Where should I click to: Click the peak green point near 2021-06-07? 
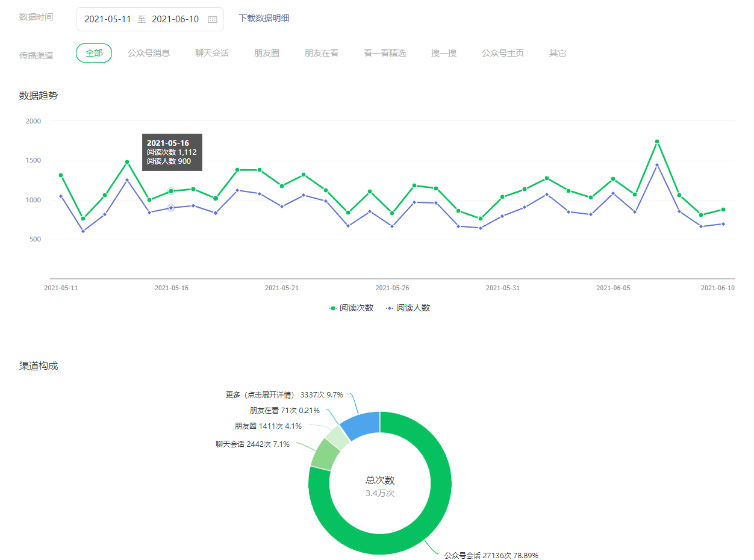(657, 142)
